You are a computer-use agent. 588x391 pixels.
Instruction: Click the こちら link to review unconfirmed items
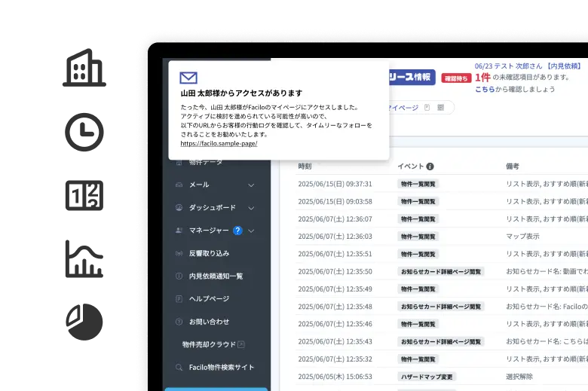(485, 89)
